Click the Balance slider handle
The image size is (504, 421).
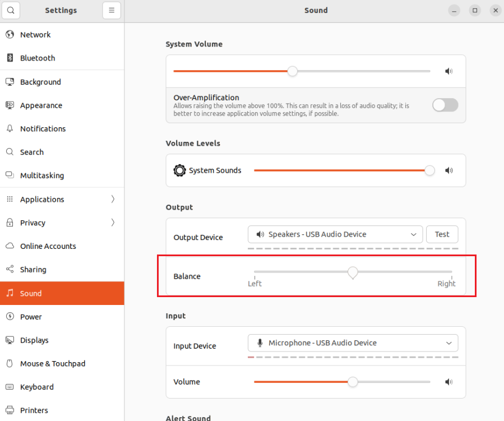point(353,272)
